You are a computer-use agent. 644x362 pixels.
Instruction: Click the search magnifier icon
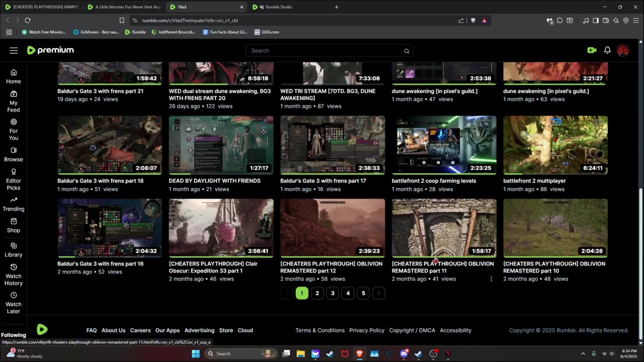click(407, 51)
